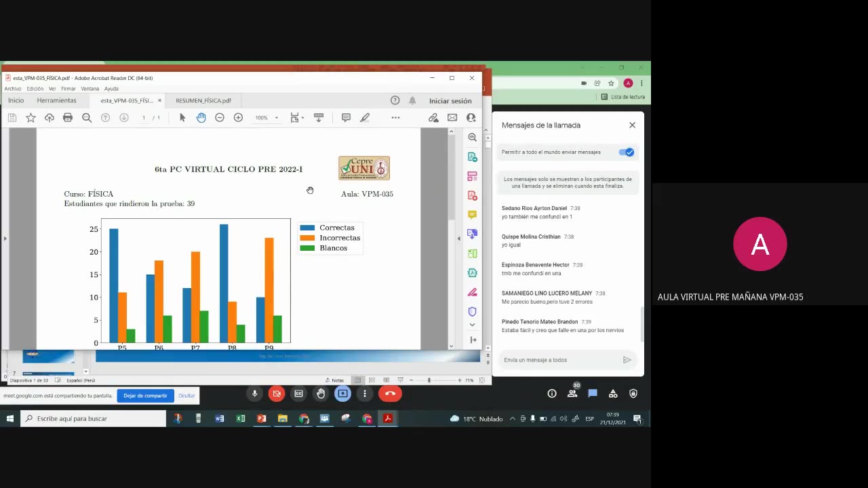The image size is (868, 488).
Task: Zoom in with the plus button in Acrobat
Action: pyautogui.click(x=238, y=117)
